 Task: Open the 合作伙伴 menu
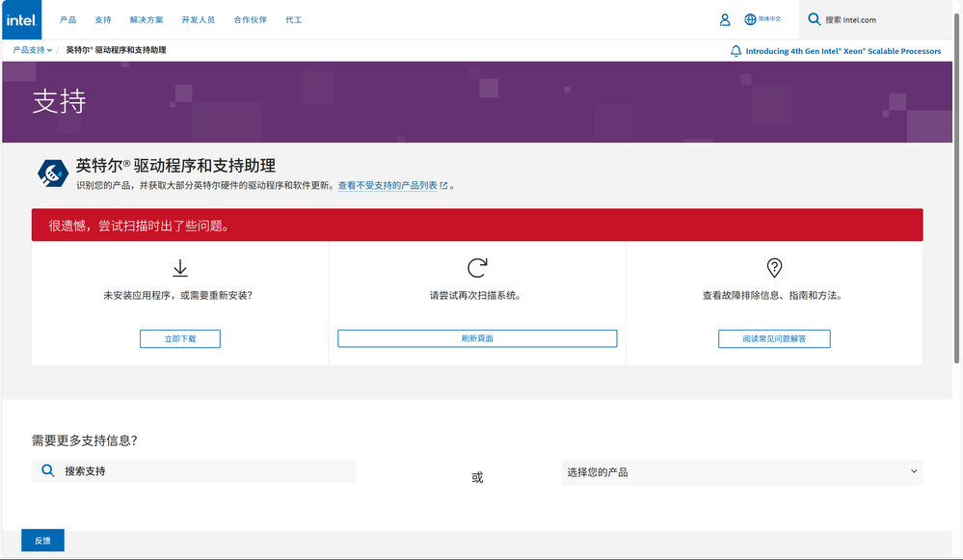(x=250, y=19)
